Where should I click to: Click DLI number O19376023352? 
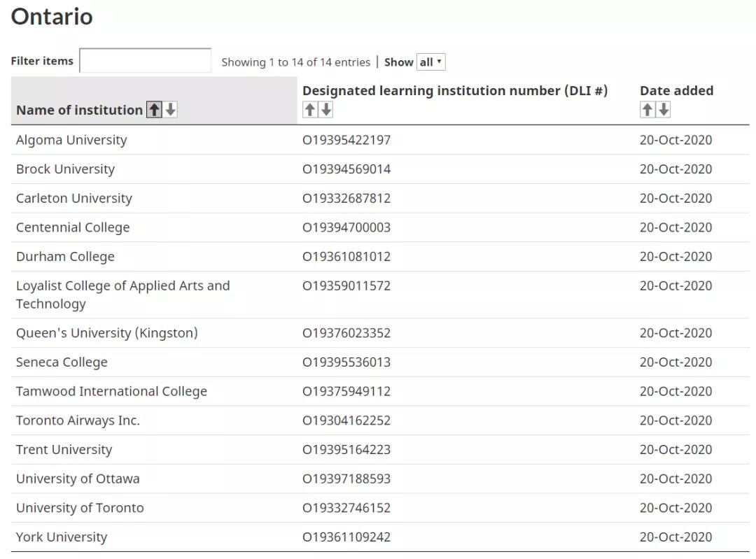(346, 333)
